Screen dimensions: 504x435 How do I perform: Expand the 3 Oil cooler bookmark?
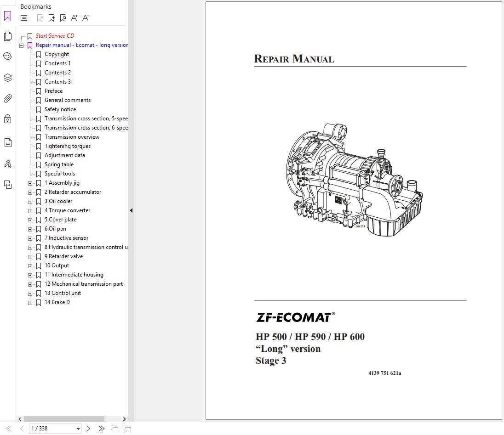[x=30, y=202]
